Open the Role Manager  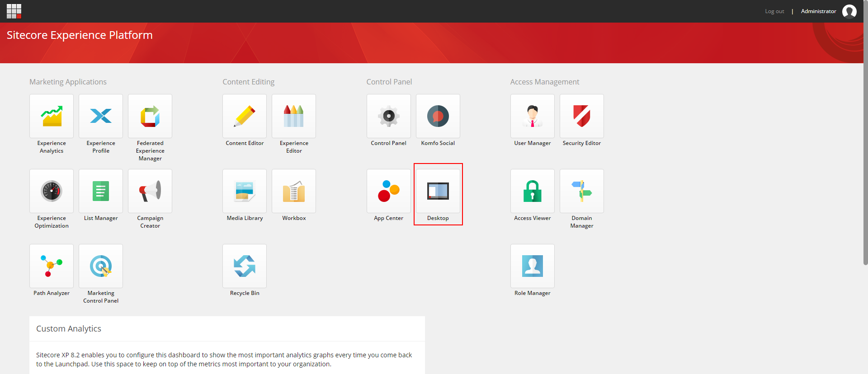[533, 266]
